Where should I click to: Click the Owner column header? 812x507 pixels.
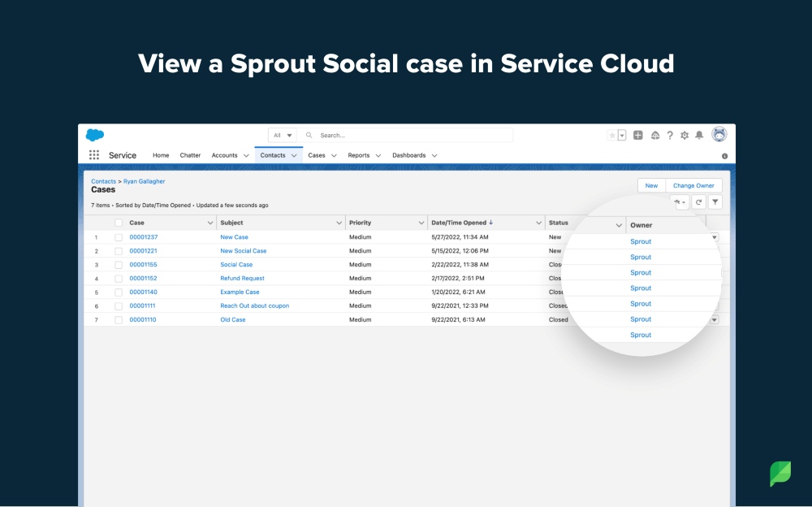click(641, 225)
